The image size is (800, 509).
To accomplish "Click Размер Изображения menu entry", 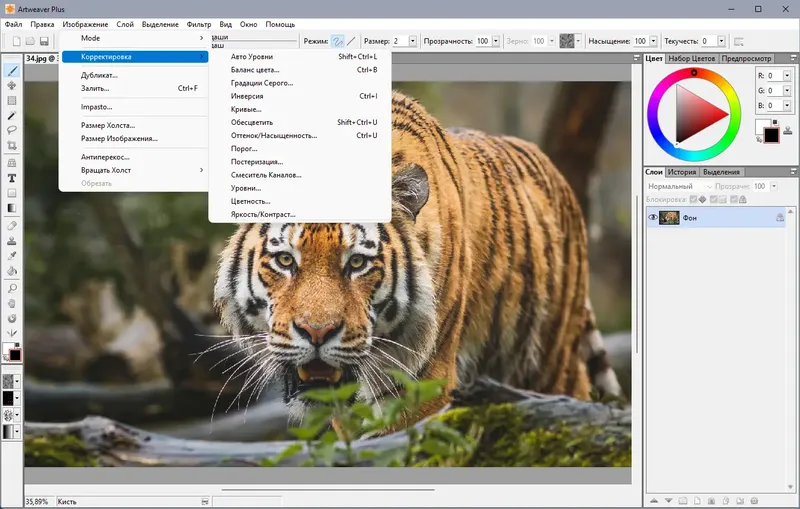I will click(119, 138).
